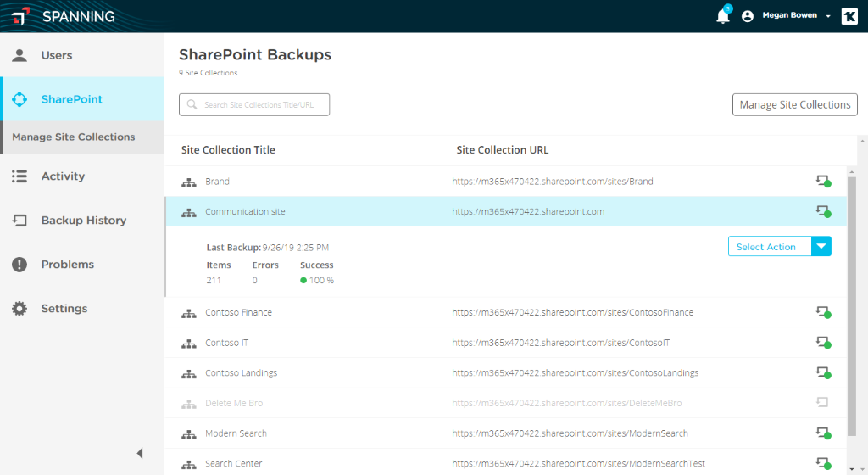Click Contoso IT backup status icon
868x475 pixels.
823,343
